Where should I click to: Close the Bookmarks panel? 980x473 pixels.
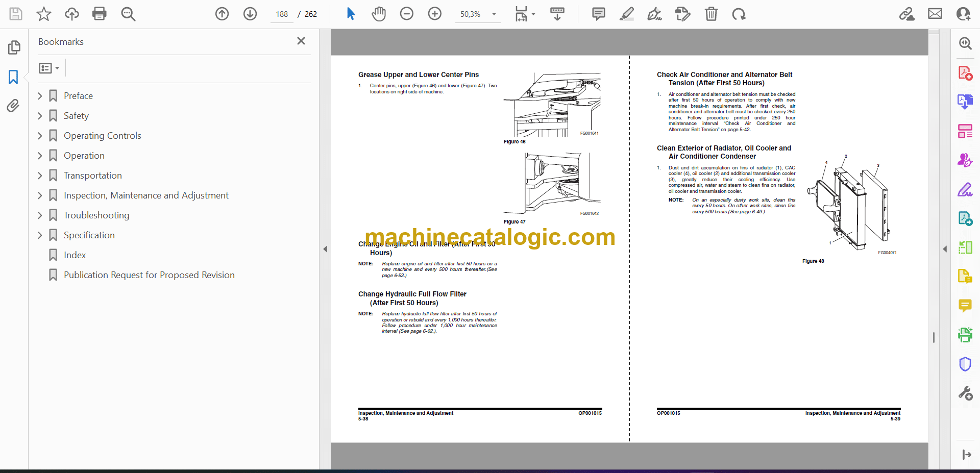pos(301,41)
